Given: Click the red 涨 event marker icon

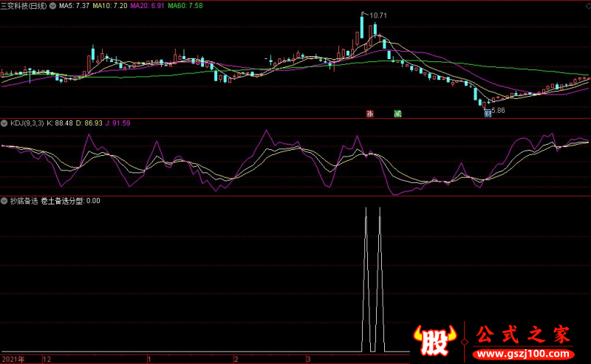Looking at the screenshot, I should pos(370,114).
